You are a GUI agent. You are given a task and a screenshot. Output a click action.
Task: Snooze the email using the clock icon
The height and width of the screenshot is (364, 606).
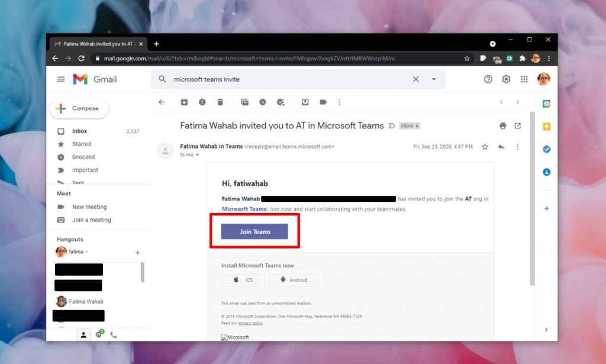tap(263, 102)
